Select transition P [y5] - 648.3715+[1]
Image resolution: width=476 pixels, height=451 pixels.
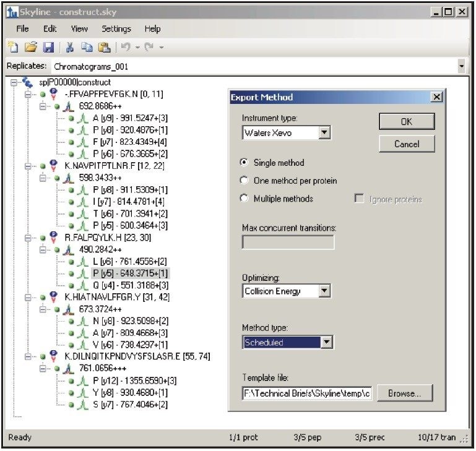[130, 273]
